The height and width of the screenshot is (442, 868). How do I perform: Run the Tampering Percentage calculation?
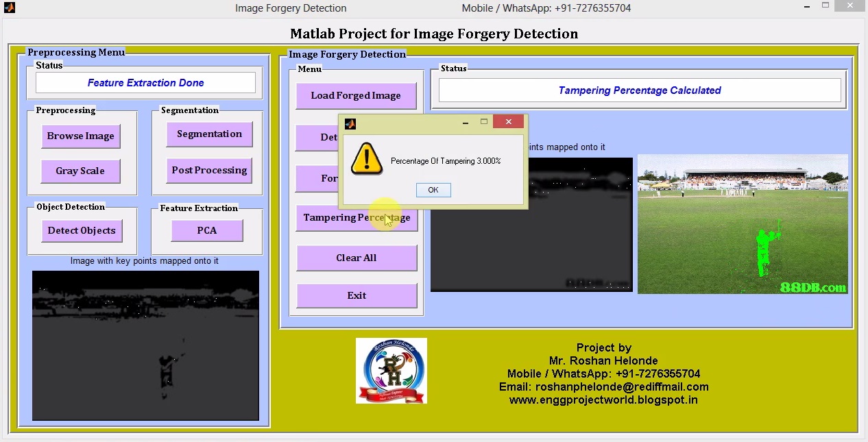point(356,217)
